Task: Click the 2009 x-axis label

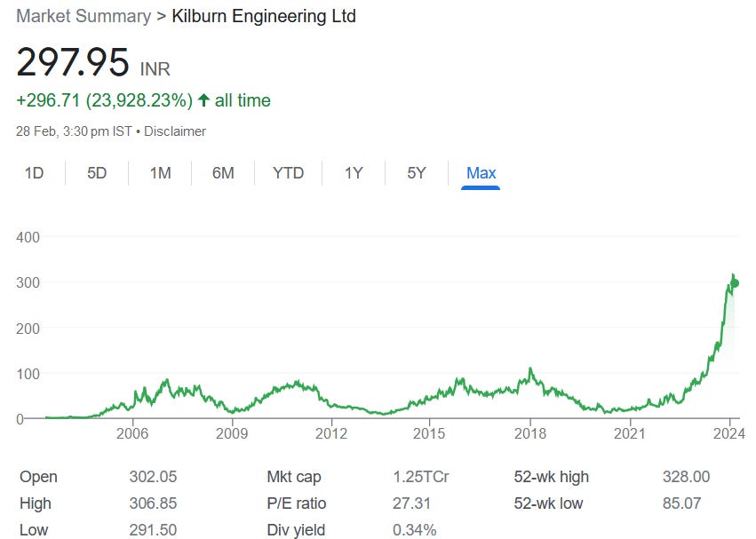Action: click(x=232, y=433)
